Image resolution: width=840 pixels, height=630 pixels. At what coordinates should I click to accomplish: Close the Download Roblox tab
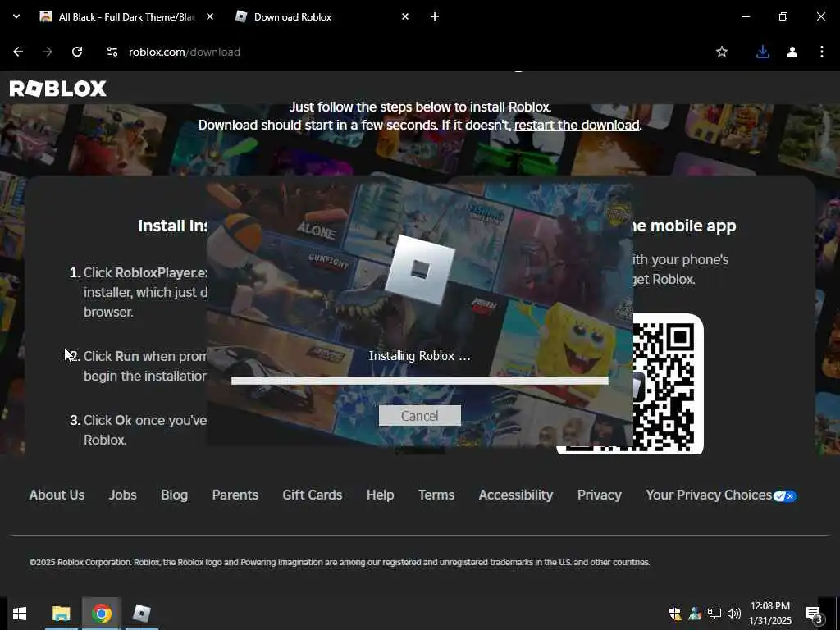[x=405, y=16]
